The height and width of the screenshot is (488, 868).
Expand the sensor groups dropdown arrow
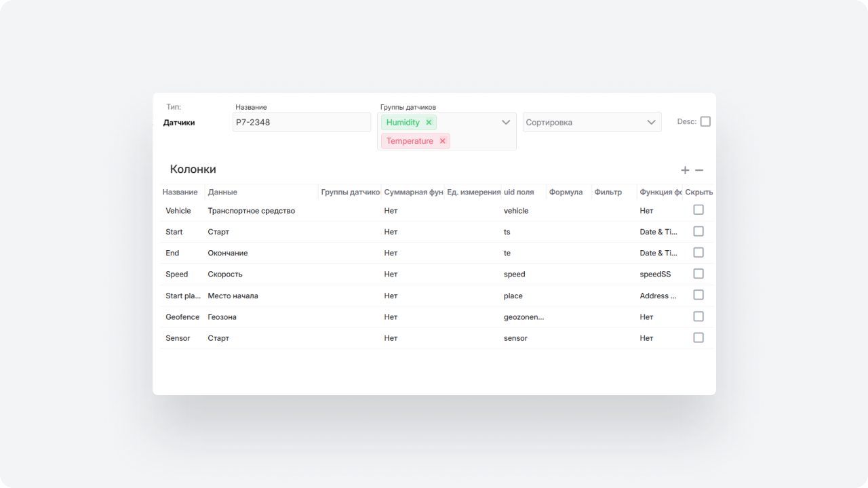click(506, 123)
